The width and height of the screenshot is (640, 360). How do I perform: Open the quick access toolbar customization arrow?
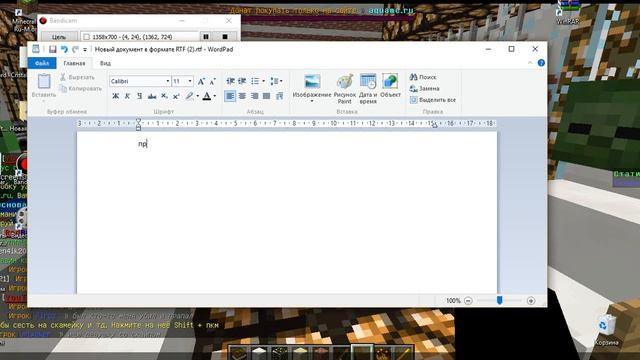85,50
